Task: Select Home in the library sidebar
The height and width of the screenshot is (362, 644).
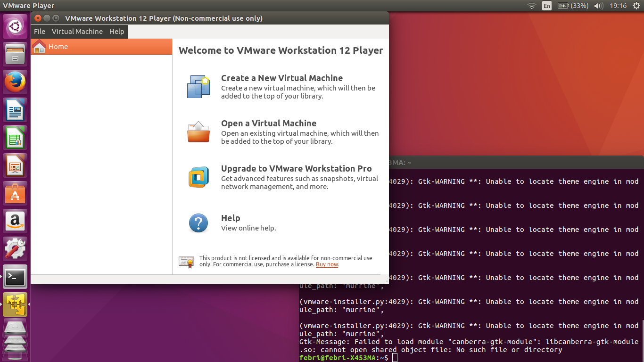Action: (101, 47)
